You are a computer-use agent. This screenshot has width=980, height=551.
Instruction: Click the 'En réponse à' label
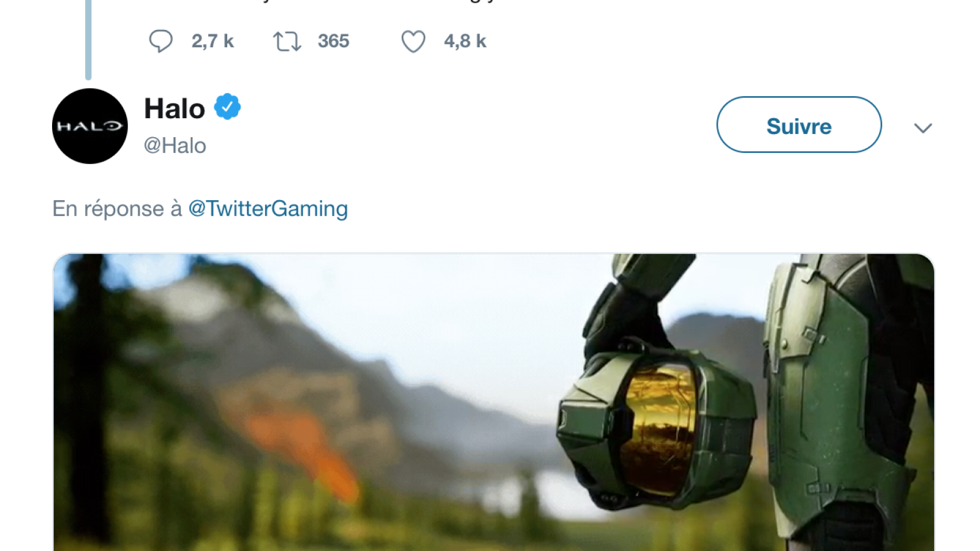tap(117, 209)
